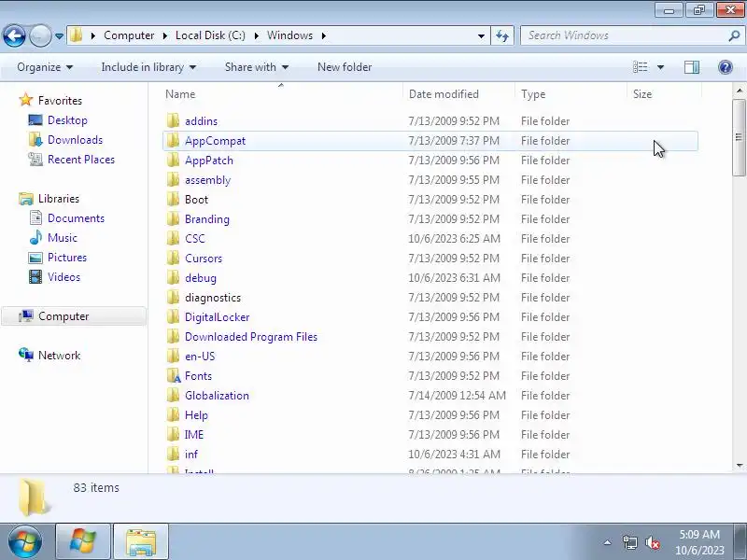
Task: Select the Downloaded Program Files folder
Action: click(251, 337)
